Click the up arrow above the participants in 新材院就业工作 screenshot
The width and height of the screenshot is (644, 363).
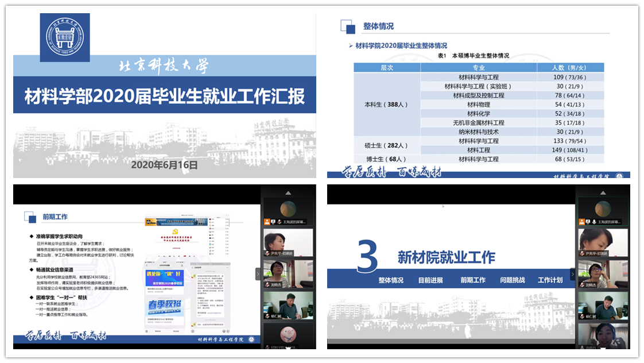tap(603, 193)
